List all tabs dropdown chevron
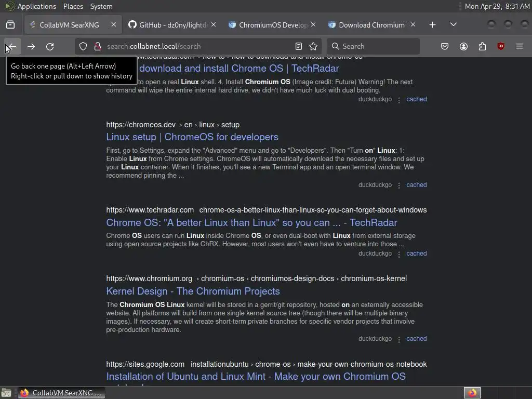 click(453, 25)
